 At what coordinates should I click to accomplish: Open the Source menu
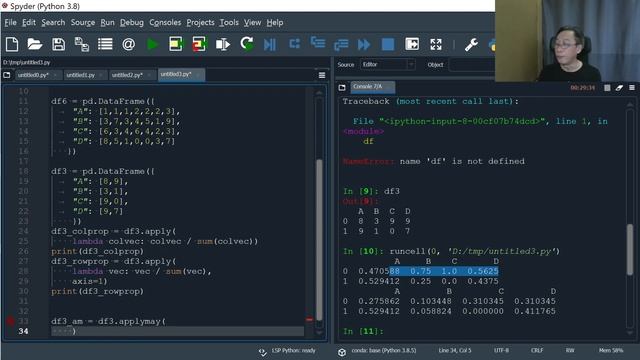point(83,22)
